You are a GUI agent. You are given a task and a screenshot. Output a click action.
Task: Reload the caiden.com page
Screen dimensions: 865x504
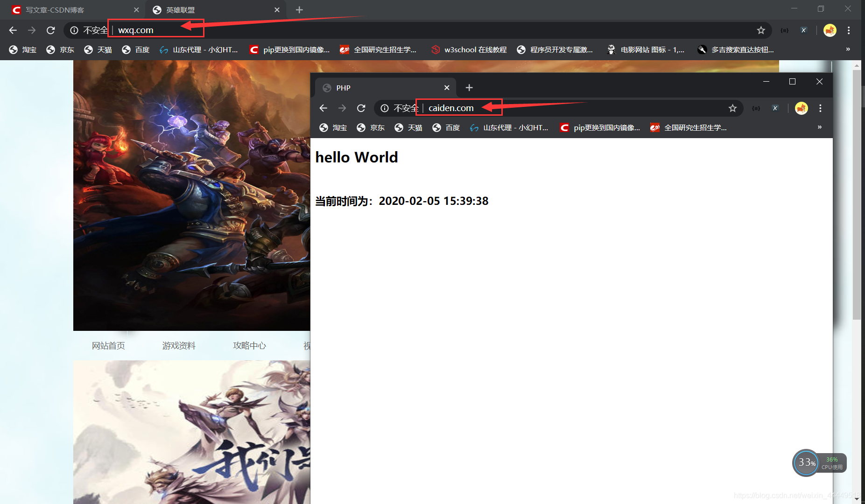tap(361, 108)
